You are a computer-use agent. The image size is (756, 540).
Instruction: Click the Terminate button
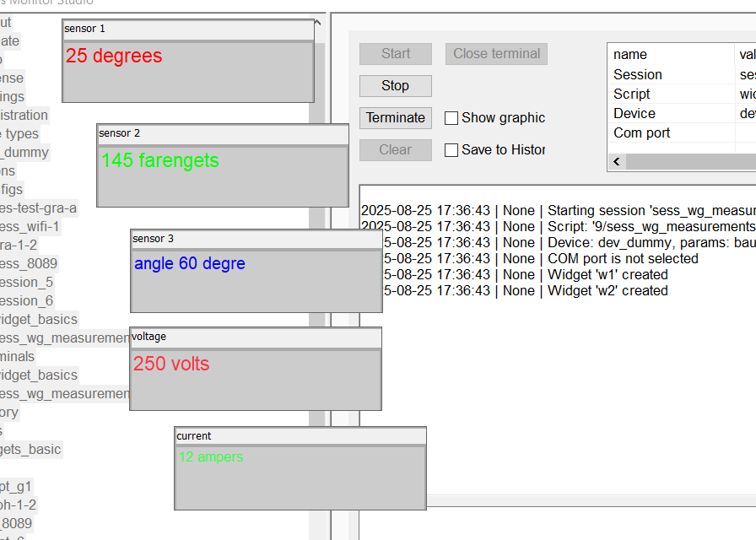(396, 117)
